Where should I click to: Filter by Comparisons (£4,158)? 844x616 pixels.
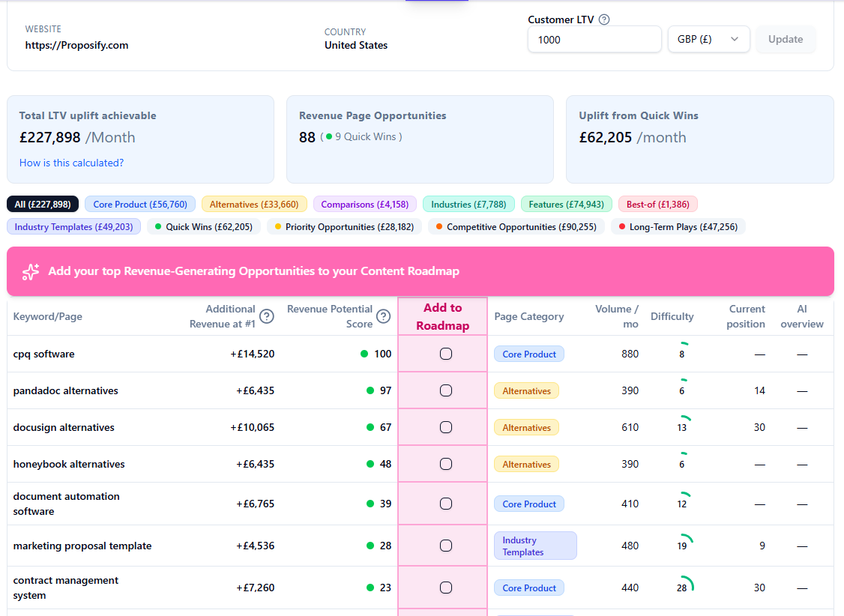365,205
